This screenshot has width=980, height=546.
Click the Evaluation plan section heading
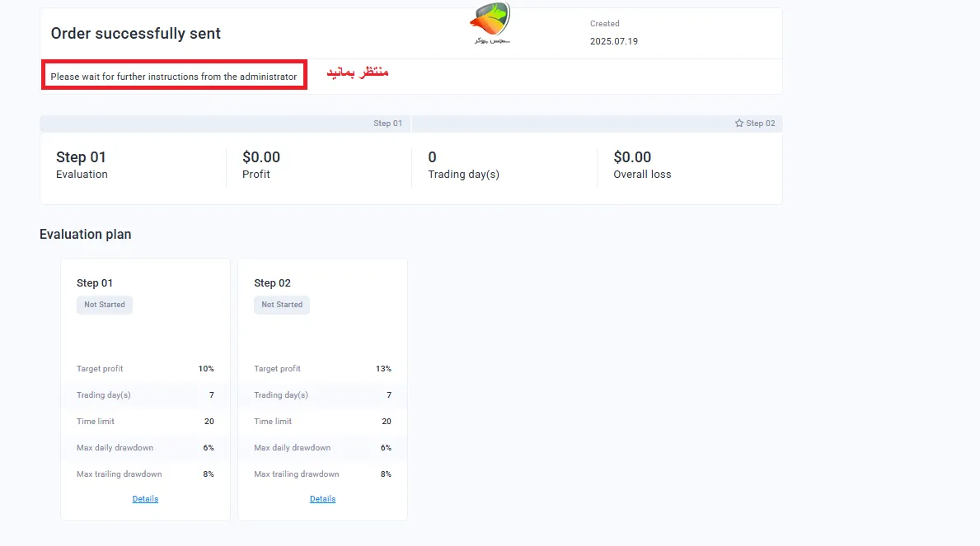tap(85, 234)
